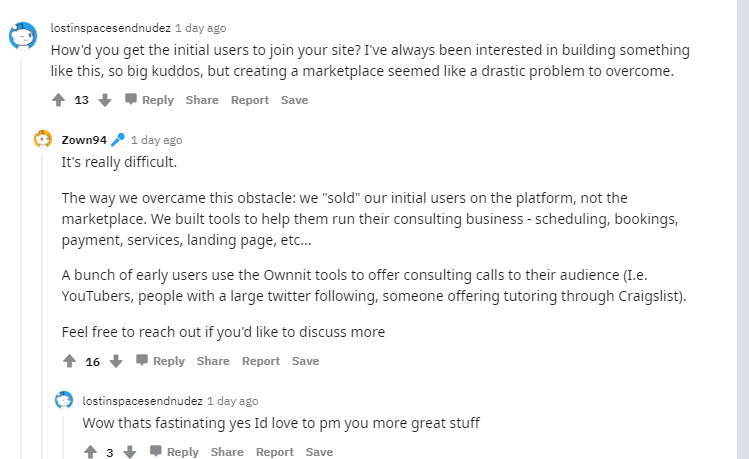Upvote lostinspacesendnudez's first comment
This screenshot has height=459, width=749.
58,100
